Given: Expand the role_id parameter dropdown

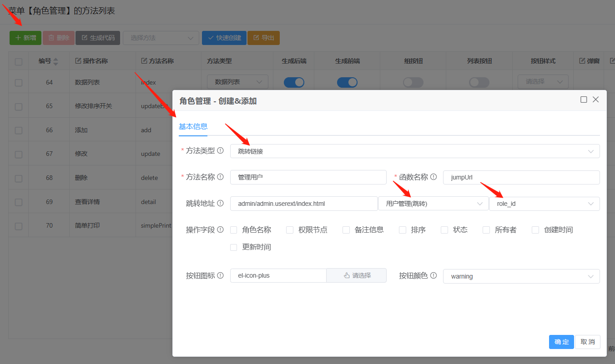Looking at the screenshot, I should [x=544, y=204].
